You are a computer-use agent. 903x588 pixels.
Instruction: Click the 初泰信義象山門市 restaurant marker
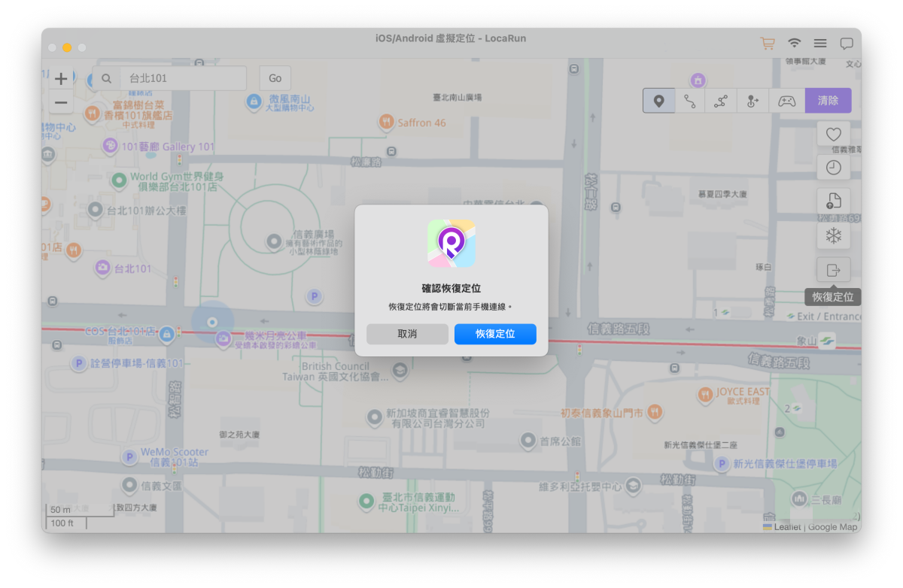(655, 411)
